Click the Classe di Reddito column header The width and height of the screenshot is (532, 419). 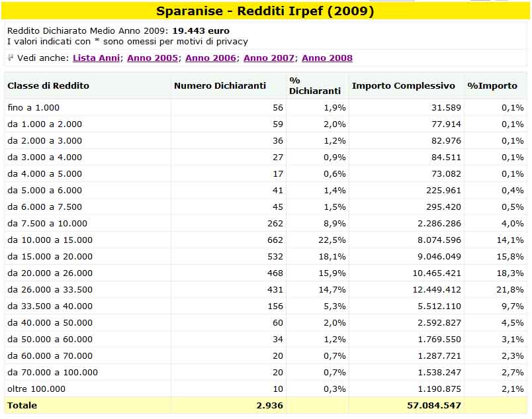point(48,85)
